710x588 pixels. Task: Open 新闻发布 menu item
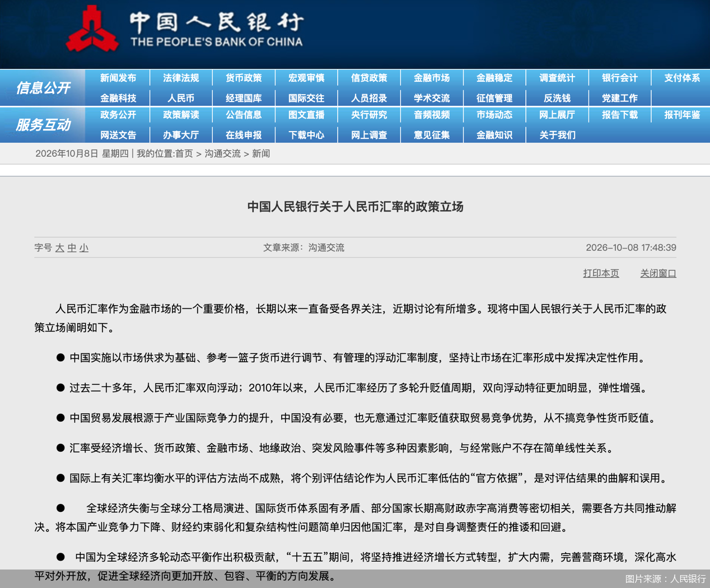(x=118, y=78)
